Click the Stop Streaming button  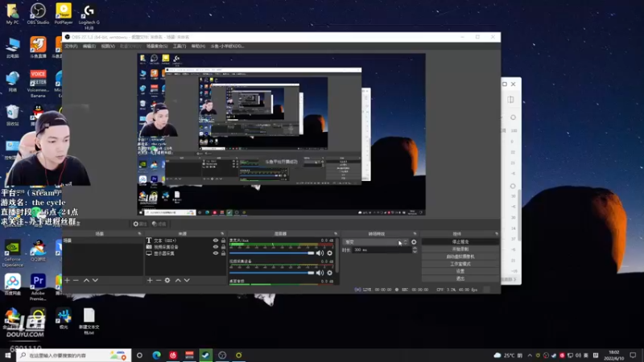460,242
